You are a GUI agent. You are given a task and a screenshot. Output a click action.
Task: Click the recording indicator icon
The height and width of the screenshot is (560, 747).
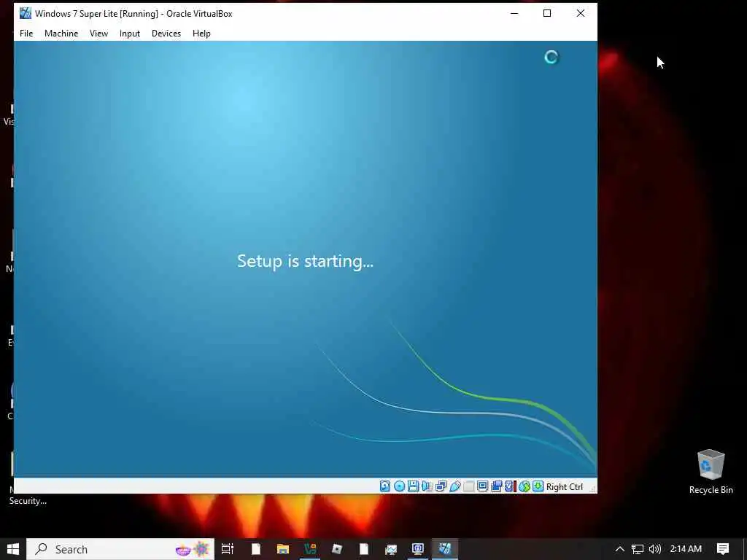(496, 486)
